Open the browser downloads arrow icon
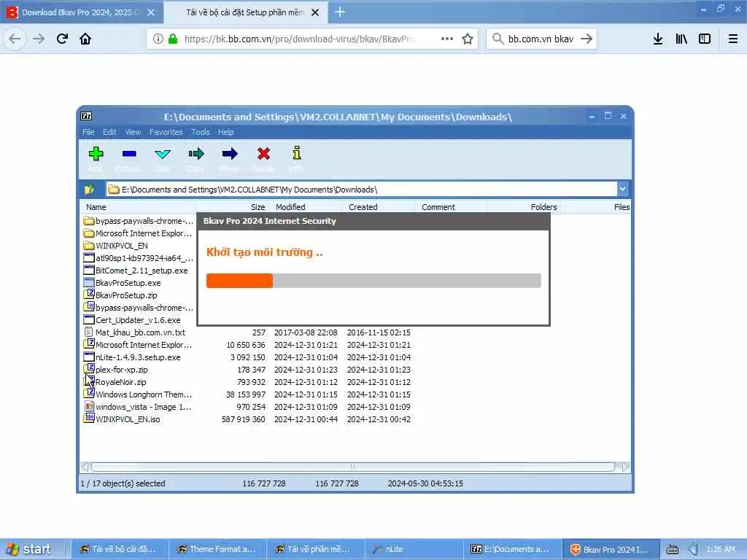747x560 pixels. (658, 39)
